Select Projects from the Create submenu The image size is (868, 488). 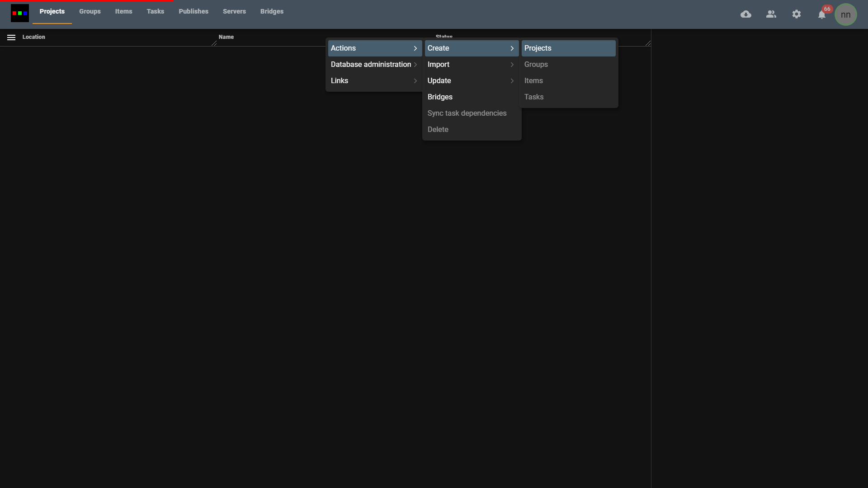click(538, 48)
